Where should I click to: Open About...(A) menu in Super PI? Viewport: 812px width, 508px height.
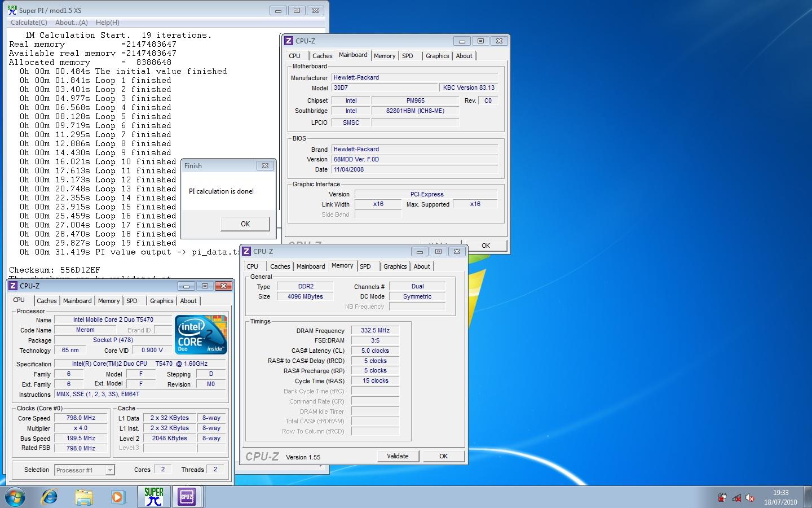71,23
